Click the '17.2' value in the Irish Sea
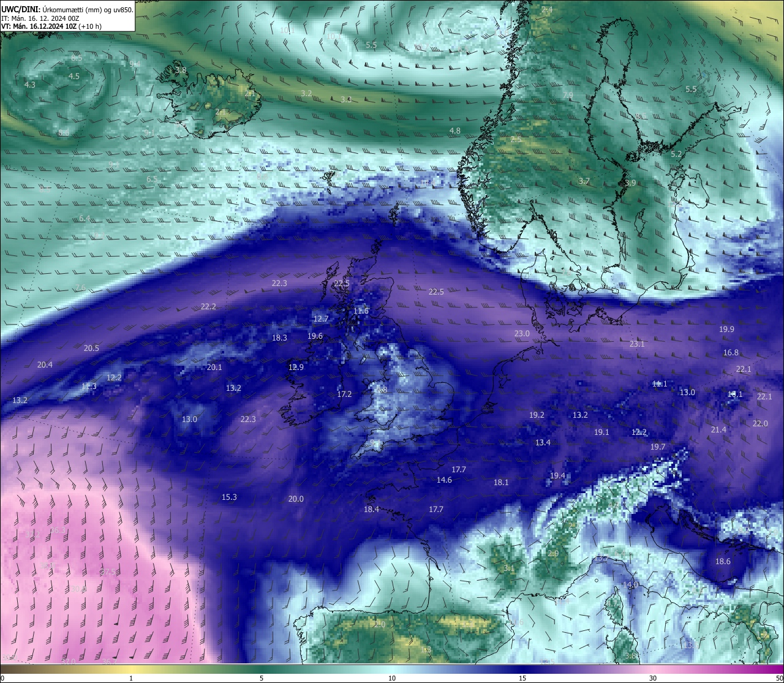The height and width of the screenshot is (683, 784). point(344,394)
